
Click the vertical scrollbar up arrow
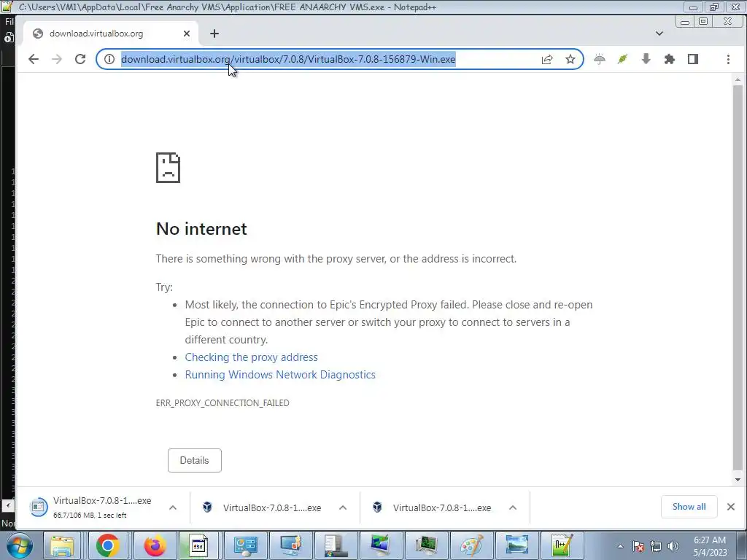[738, 79]
